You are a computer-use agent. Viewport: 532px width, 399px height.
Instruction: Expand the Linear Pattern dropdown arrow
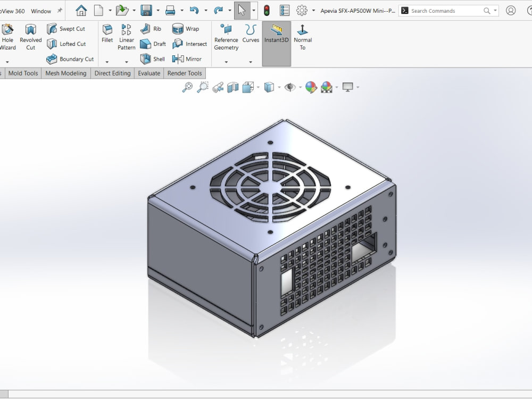(127, 62)
